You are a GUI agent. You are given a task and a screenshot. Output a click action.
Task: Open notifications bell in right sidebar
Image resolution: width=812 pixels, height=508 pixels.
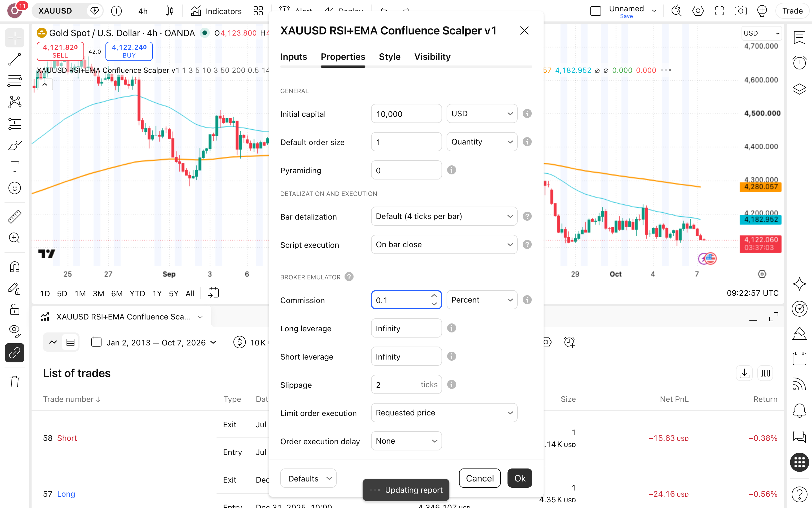[x=800, y=411]
